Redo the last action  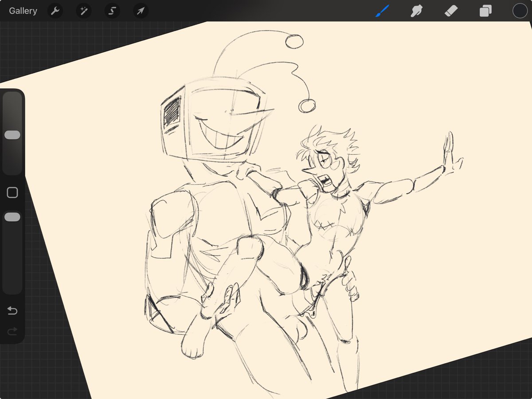click(12, 331)
